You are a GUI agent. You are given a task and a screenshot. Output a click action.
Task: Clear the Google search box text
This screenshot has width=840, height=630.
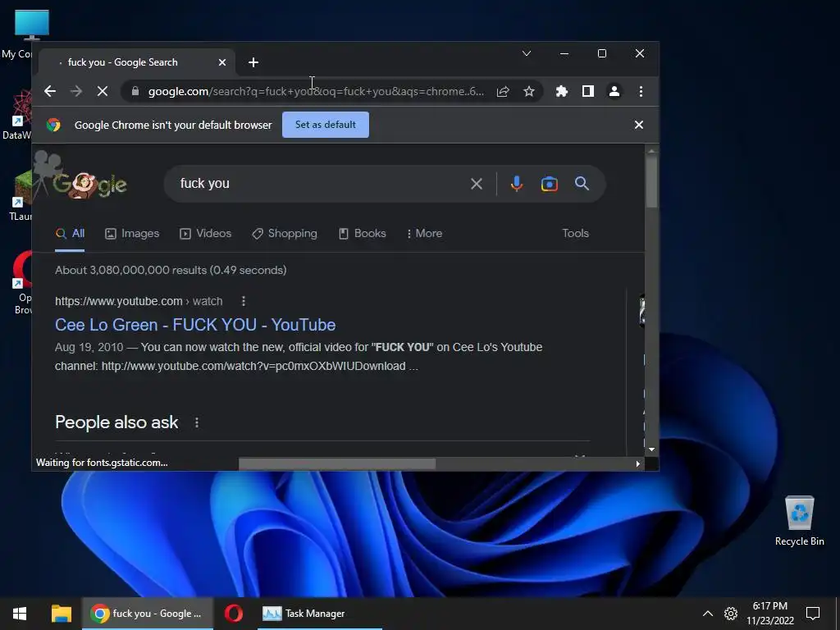(x=477, y=184)
